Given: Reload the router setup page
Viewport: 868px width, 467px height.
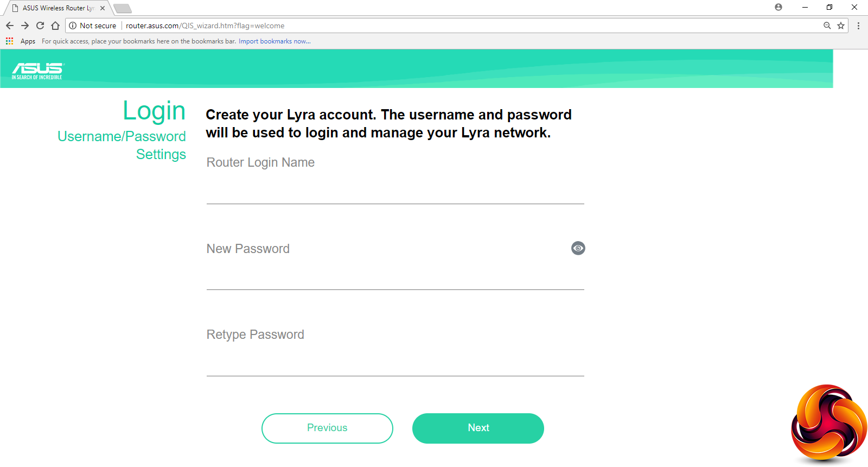Looking at the screenshot, I should [40, 26].
